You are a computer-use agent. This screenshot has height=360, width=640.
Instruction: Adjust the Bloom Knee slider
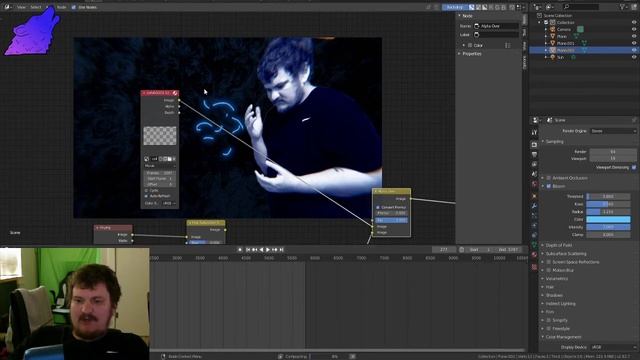[x=608, y=204]
